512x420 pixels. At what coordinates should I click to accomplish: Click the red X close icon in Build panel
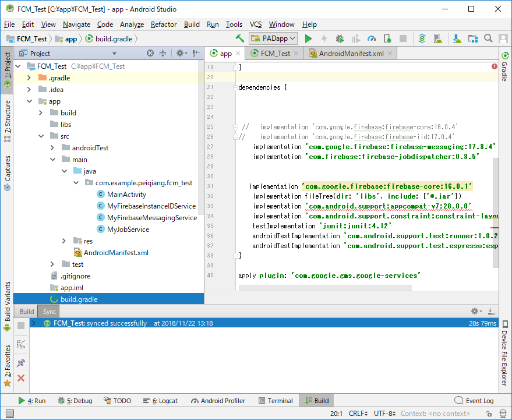(x=21, y=378)
